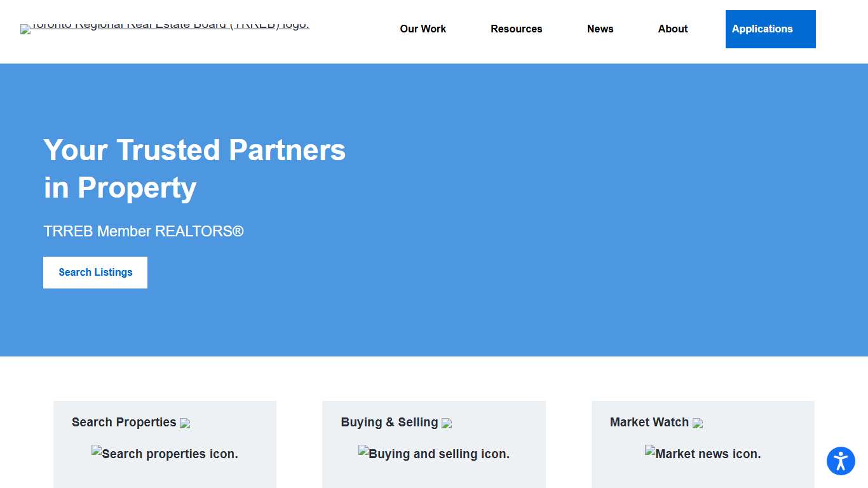
Task: Open the Search Properties link
Action: point(124,422)
